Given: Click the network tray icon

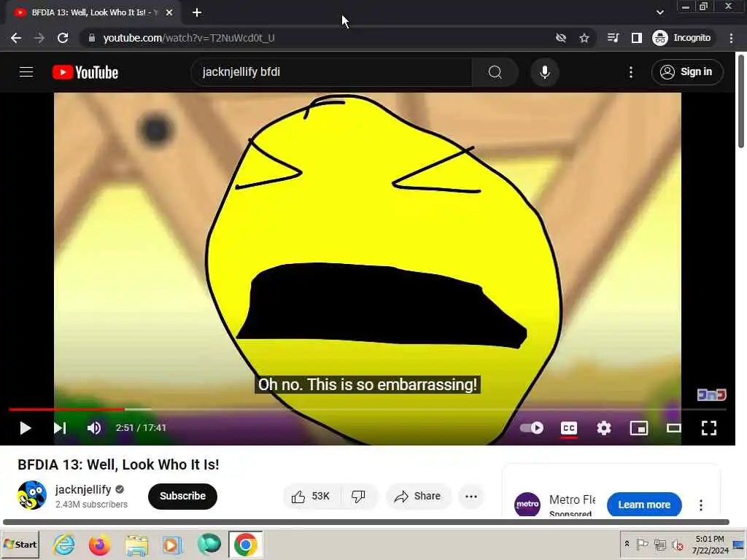Looking at the screenshot, I should [x=659, y=544].
